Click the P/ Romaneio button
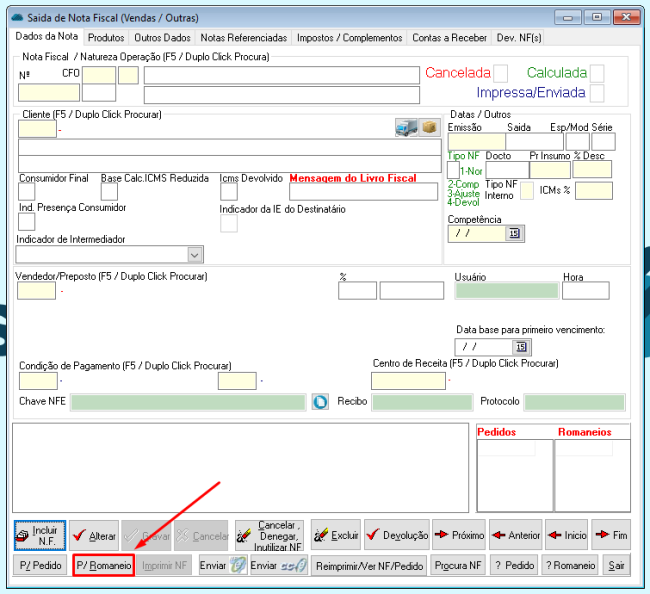Viewport: 650px width, 594px height. coord(103,566)
